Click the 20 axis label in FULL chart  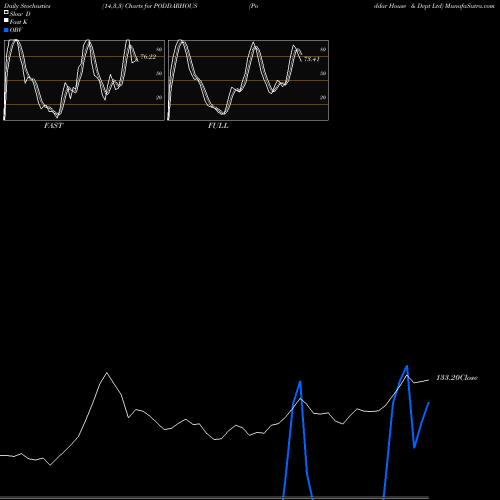tap(323, 97)
